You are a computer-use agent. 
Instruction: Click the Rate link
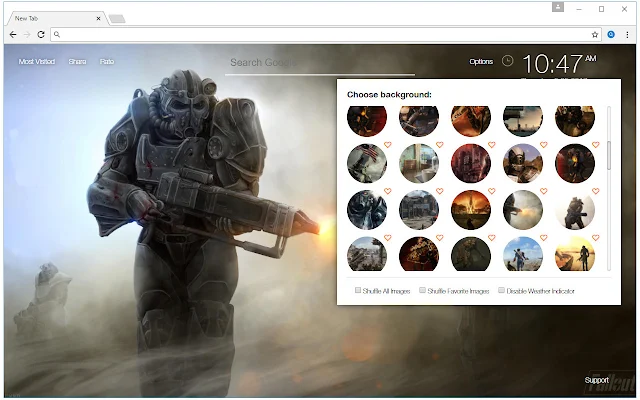(107, 62)
